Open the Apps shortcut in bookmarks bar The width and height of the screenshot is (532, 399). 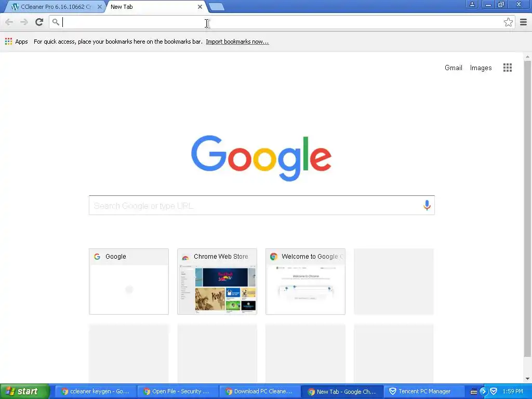[x=16, y=42]
